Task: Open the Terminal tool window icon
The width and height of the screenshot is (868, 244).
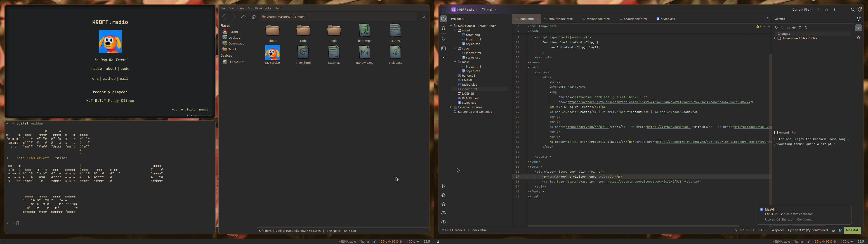Action: click(443, 49)
